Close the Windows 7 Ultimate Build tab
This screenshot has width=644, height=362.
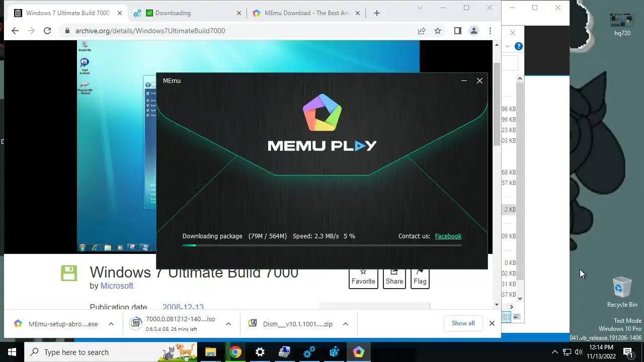point(120,13)
